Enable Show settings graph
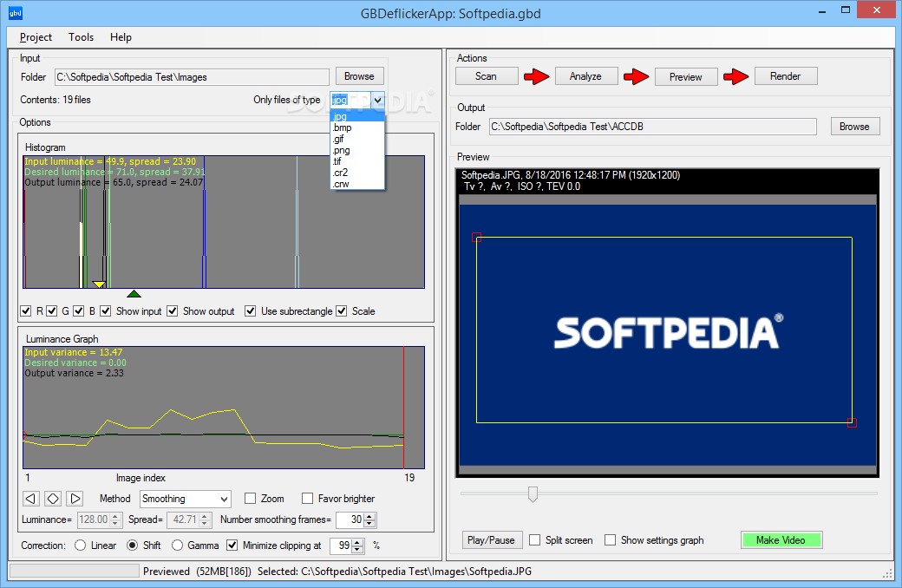 coord(611,540)
